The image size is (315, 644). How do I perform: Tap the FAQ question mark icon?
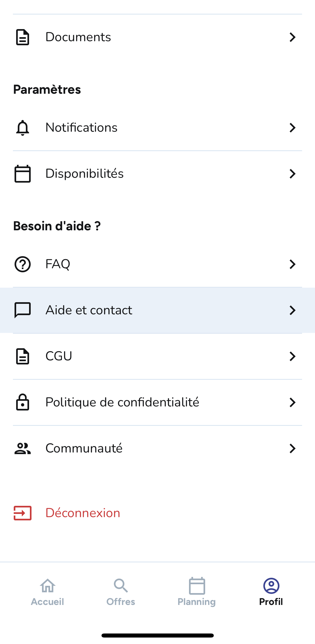coord(23,264)
